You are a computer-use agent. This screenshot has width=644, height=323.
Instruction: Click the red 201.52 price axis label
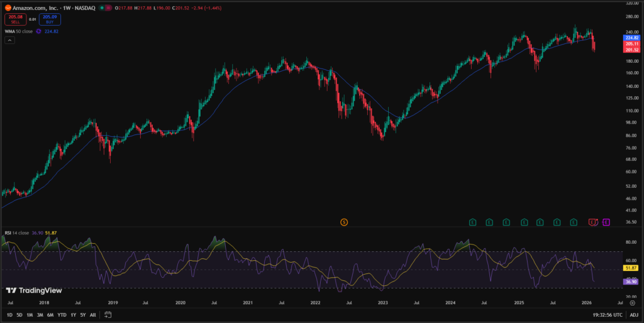[631, 50]
